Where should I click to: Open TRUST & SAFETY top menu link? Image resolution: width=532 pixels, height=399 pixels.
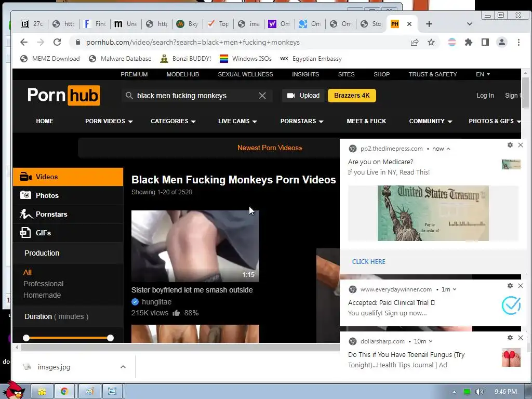tap(433, 74)
